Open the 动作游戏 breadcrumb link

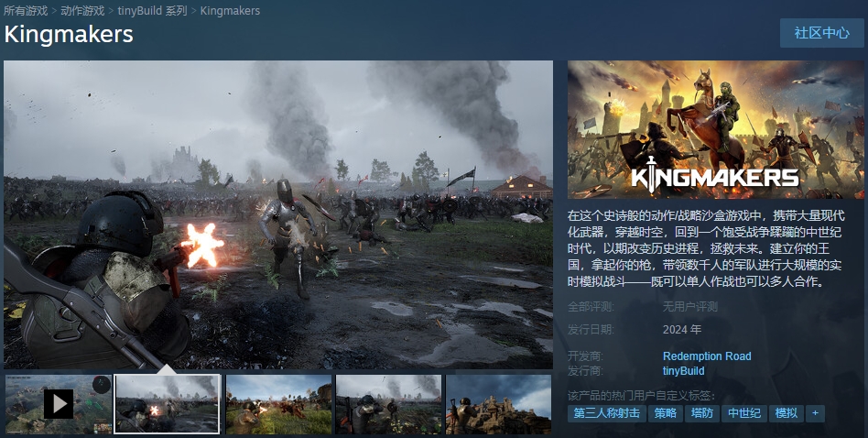pyautogui.click(x=82, y=10)
